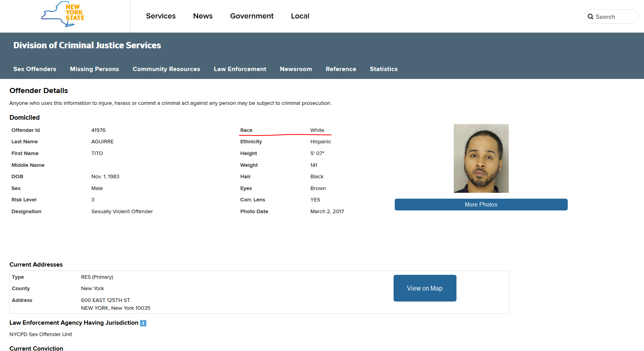View the Statistics section

[383, 69]
